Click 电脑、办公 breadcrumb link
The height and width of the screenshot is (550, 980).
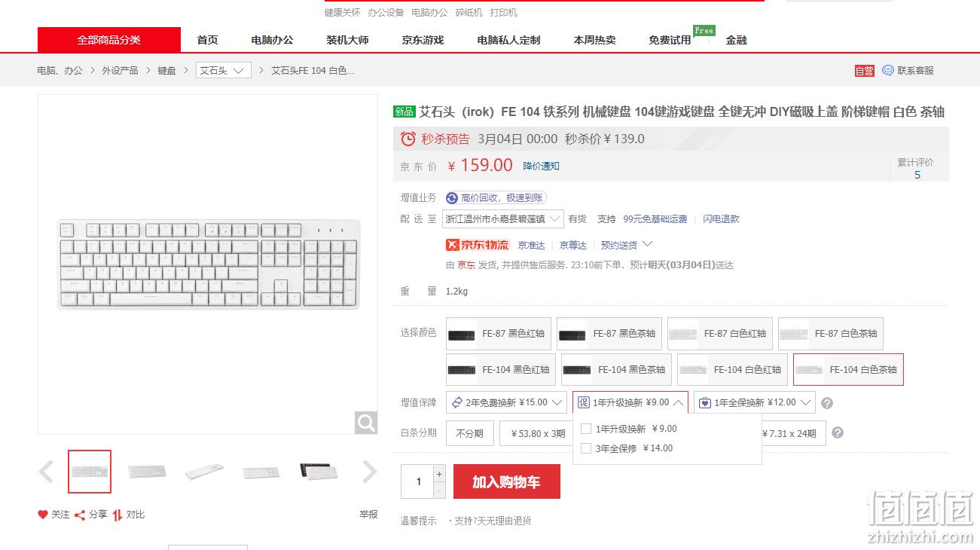60,70
